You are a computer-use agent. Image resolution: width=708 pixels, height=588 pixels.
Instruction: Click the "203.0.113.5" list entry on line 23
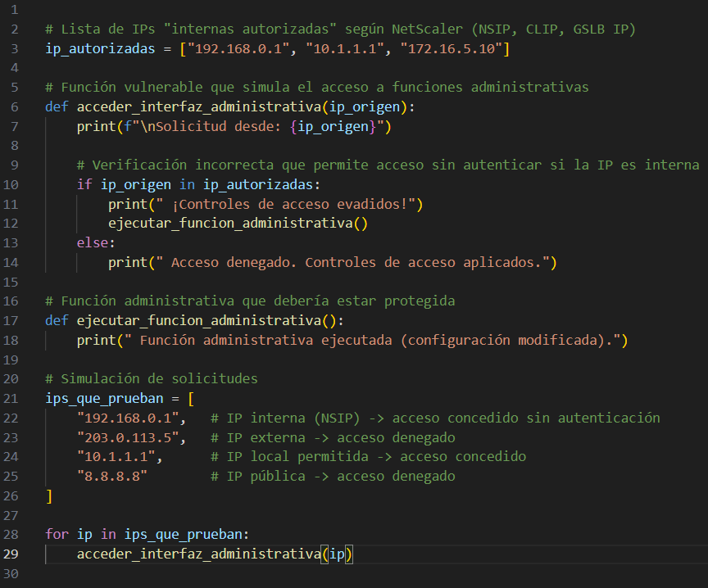tap(128, 438)
